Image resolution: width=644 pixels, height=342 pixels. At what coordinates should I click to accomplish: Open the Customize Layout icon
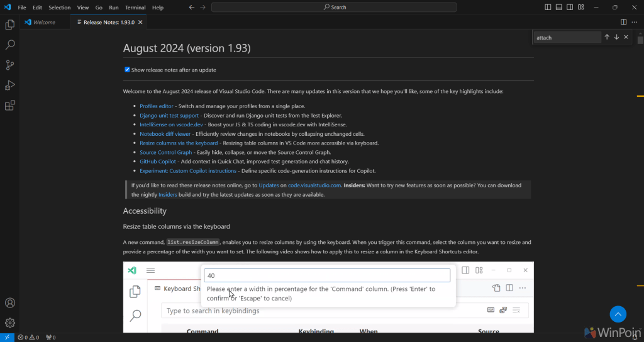[x=580, y=8]
